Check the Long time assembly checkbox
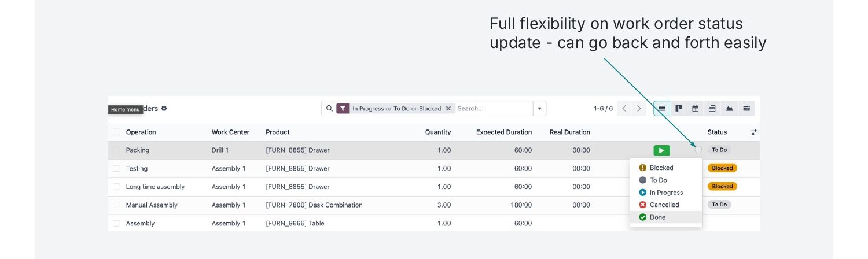 (x=116, y=187)
